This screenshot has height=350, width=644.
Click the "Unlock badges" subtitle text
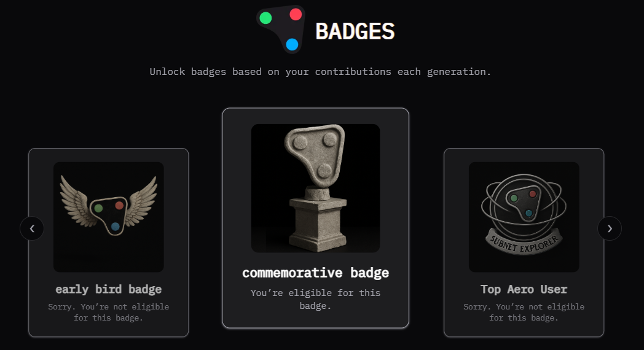[320, 72]
